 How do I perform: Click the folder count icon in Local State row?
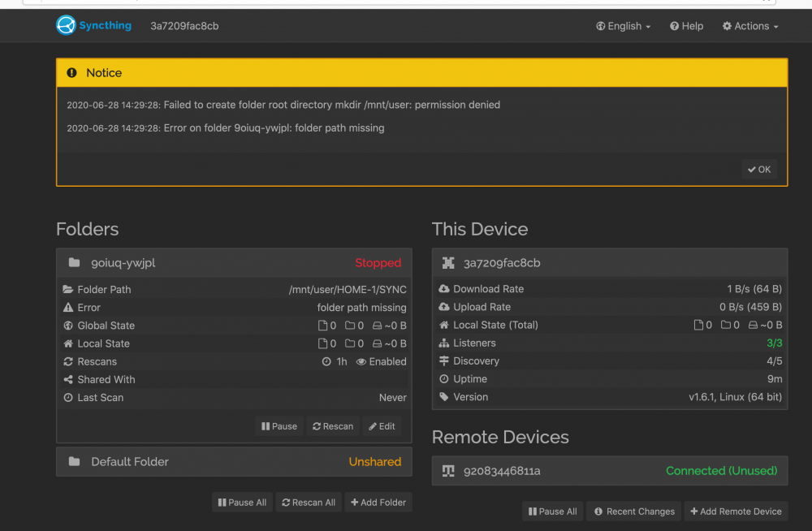point(350,343)
